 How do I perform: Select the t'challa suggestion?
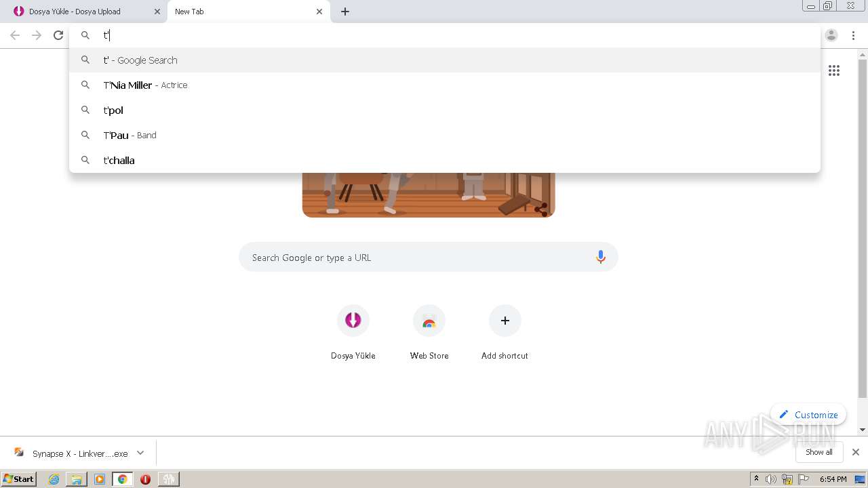tap(444, 161)
